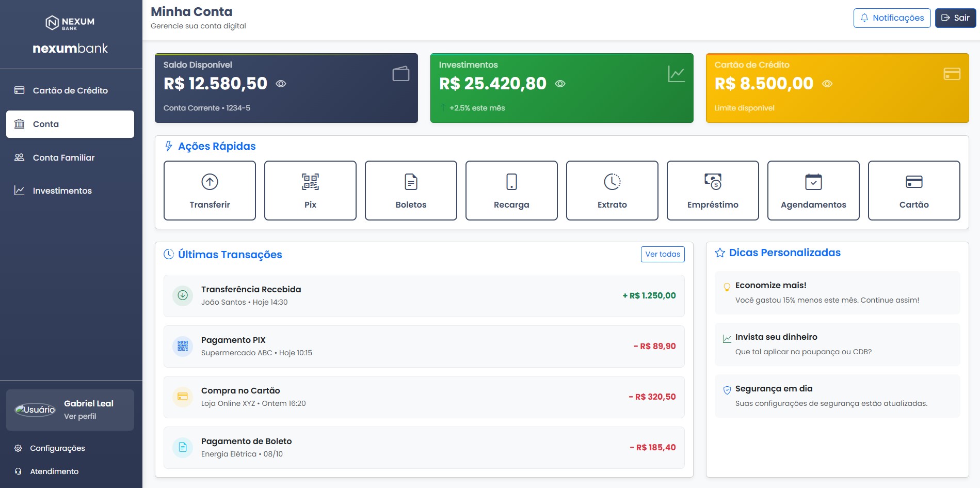Hide the Saldo Disponível balance value
Viewport: 980px width, 488px height.
[281, 84]
